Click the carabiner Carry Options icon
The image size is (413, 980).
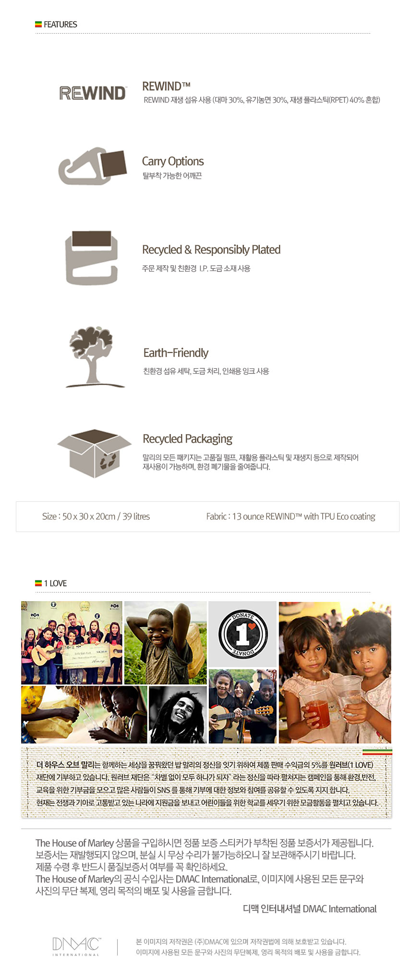tap(92, 166)
